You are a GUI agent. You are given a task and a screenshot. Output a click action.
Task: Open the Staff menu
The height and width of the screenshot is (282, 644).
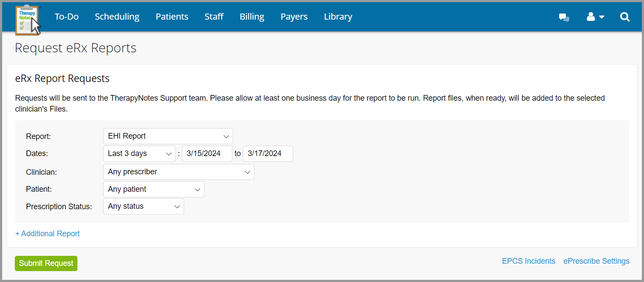click(214, 17)
